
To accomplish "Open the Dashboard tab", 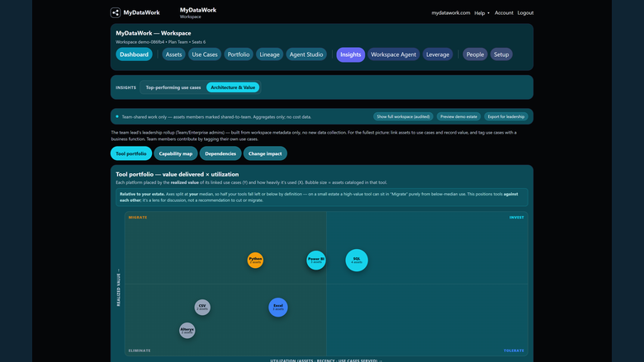I will point(134,54).
